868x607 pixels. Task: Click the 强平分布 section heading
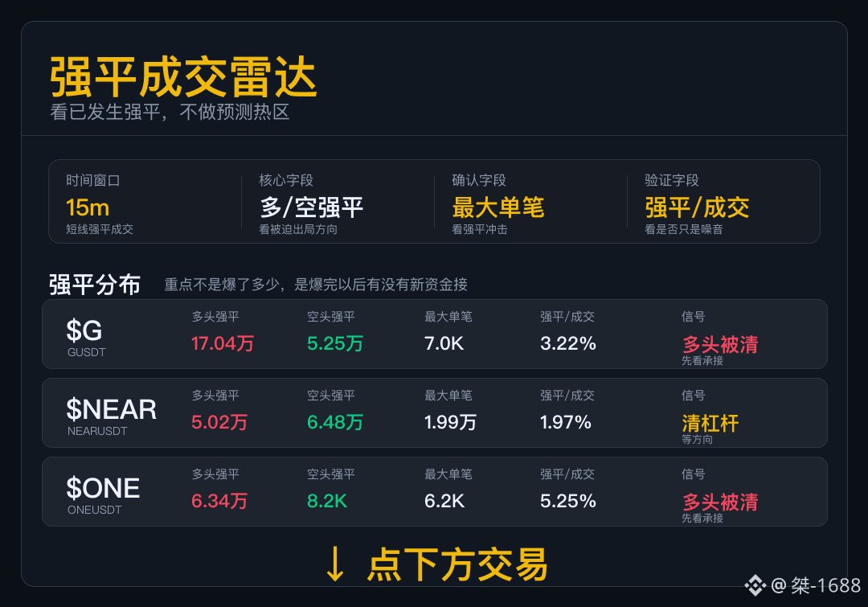pyautogui.click(x=95, y=285)
